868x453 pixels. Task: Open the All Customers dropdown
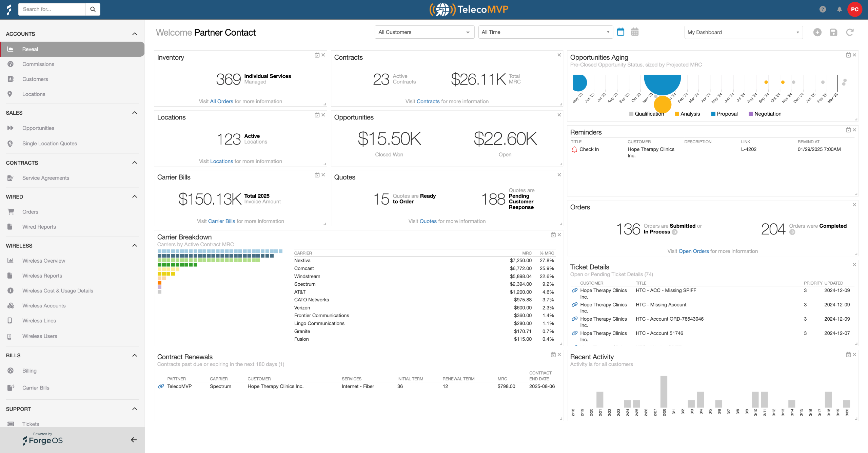pyautogui.click(x=424, y=32)
